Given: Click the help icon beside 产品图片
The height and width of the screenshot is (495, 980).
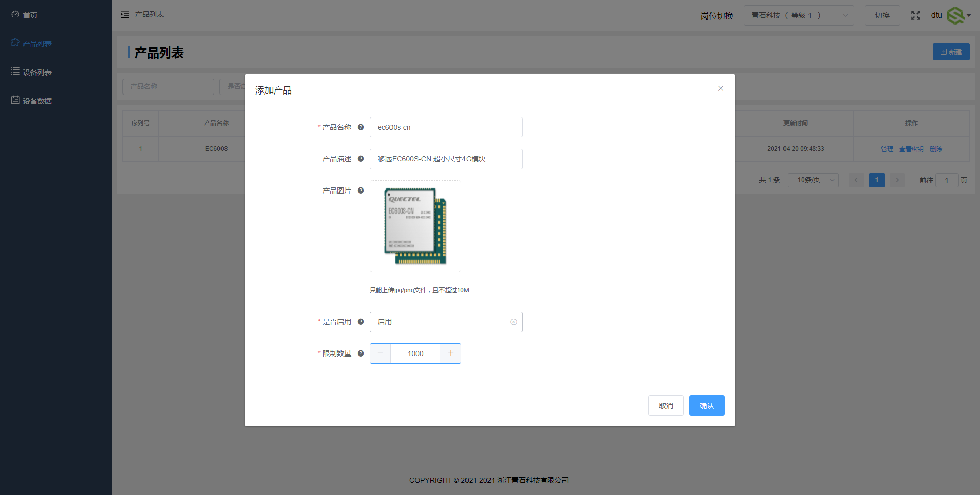Looking at the screenshot, I should (361, 190).
